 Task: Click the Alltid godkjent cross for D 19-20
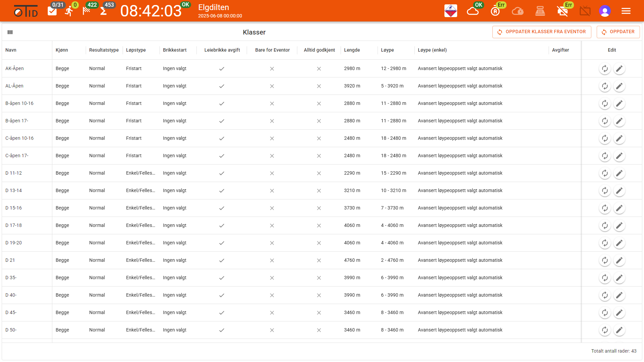(319, 243)
